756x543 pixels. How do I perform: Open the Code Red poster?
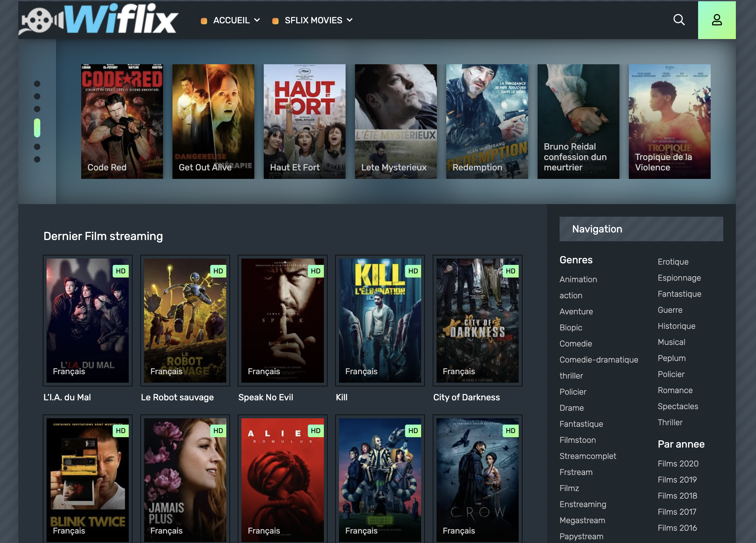click(x=122, y=121)
